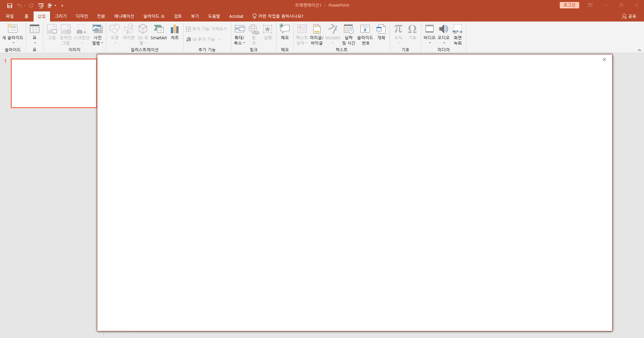Undo the last action
Screen dimensions: 644x338
19,5
